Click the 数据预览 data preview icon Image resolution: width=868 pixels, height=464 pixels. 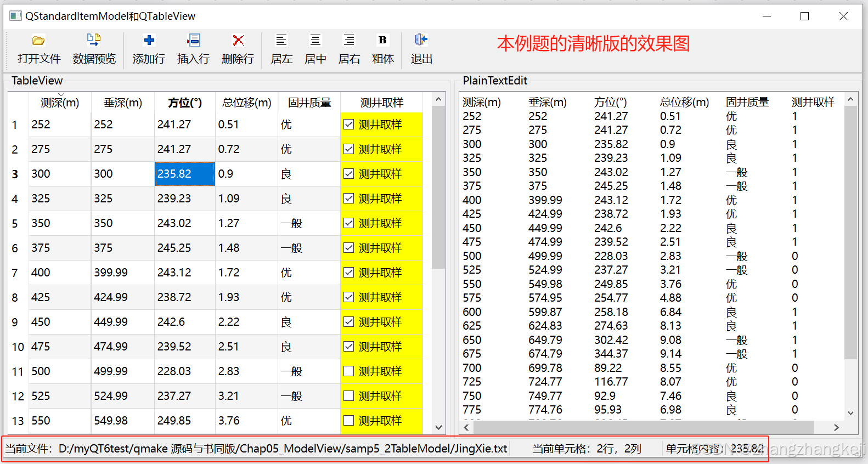click(94, 39)
